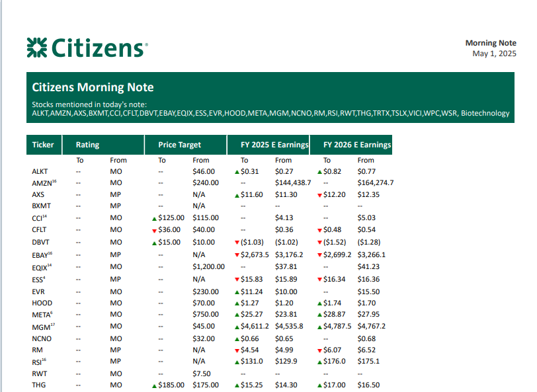
Task: Click the $15.83 earnings value for ESS
Action: click(252, 280)
